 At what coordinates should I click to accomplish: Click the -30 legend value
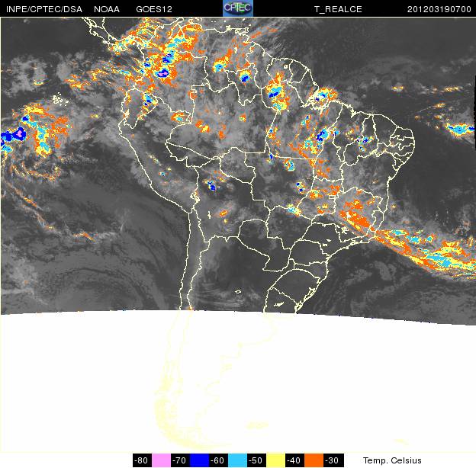tap(332, 460)
